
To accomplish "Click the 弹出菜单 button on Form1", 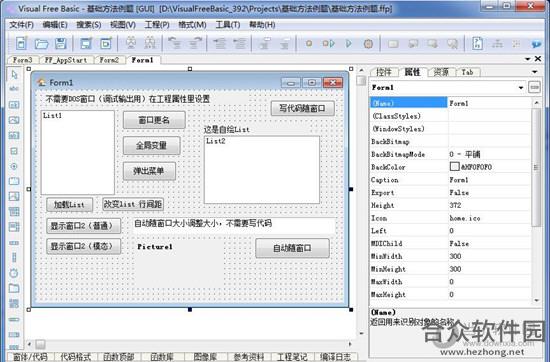I will (149, 171).
